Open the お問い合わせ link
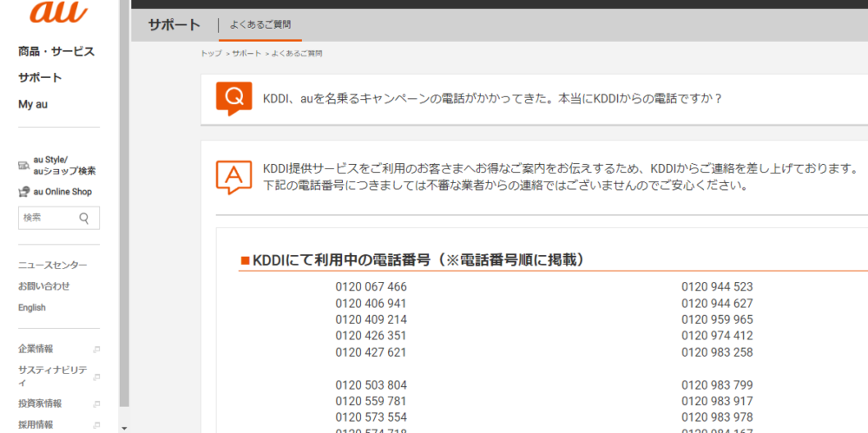Image resolution: width=868 pixels, height=433 pixels. click(x=44, y=285)
